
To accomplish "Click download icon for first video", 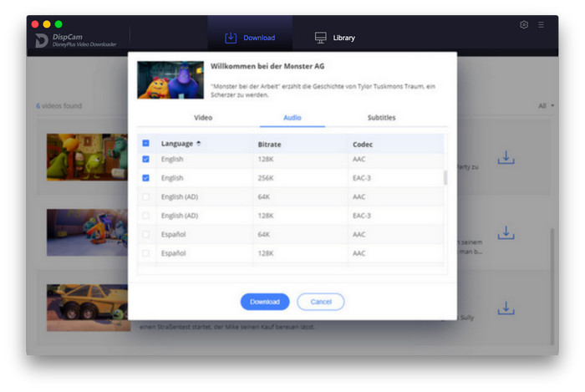I will [506, 157].
